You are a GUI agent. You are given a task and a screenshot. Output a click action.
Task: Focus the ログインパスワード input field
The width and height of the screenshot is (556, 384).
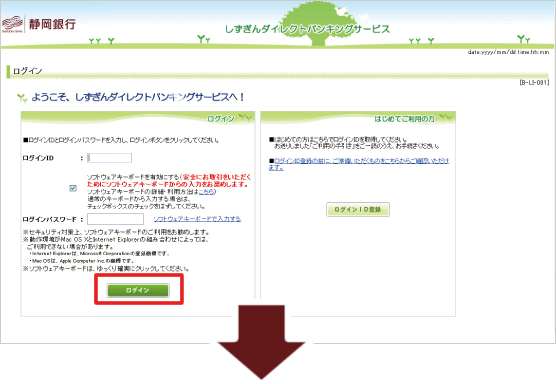pyautogui.click(x=116, y=219)
